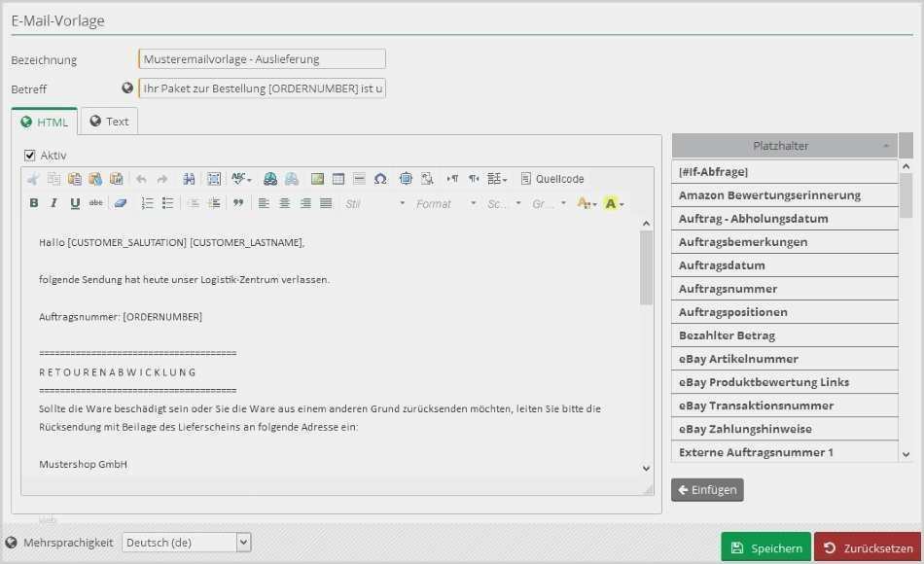Select the eBay Transaktionsnummer placeholder
The width and height of the screenshot is (924, 564).
[x=784, y=405]
